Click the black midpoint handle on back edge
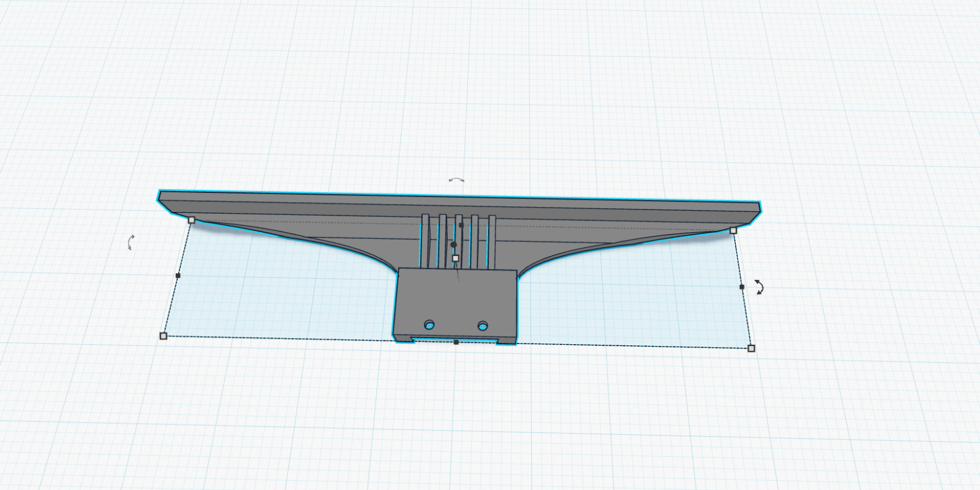 pyautogui.click(x=461, y=225)
